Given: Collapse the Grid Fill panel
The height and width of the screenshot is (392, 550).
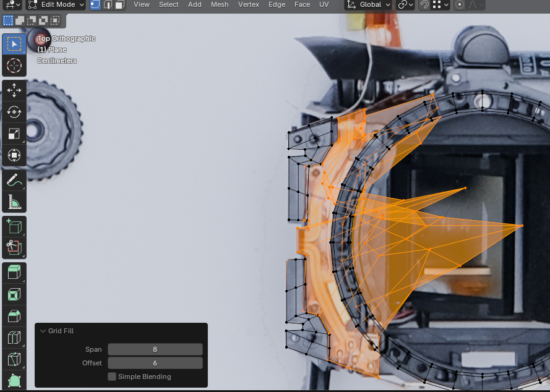Looking at the screenshot, I should [43, 331].
